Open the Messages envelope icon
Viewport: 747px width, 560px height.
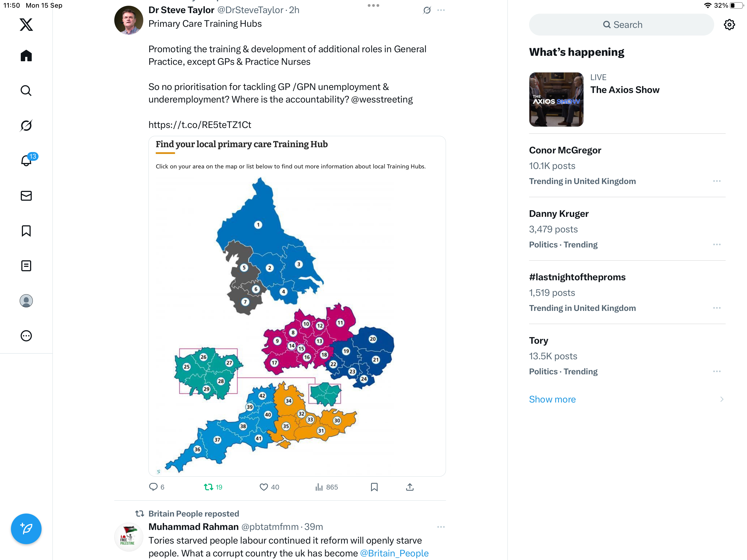point(26,196)
